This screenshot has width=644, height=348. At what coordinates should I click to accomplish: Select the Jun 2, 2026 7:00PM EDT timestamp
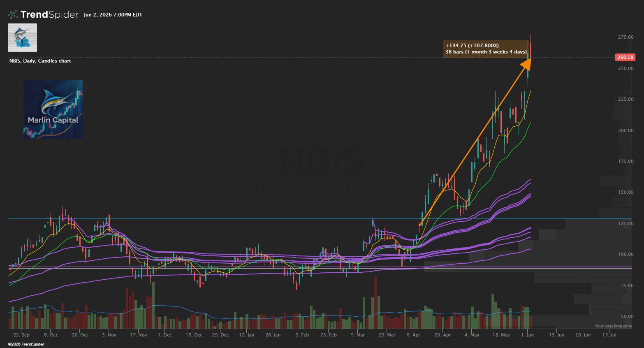[x=113, y=15]
